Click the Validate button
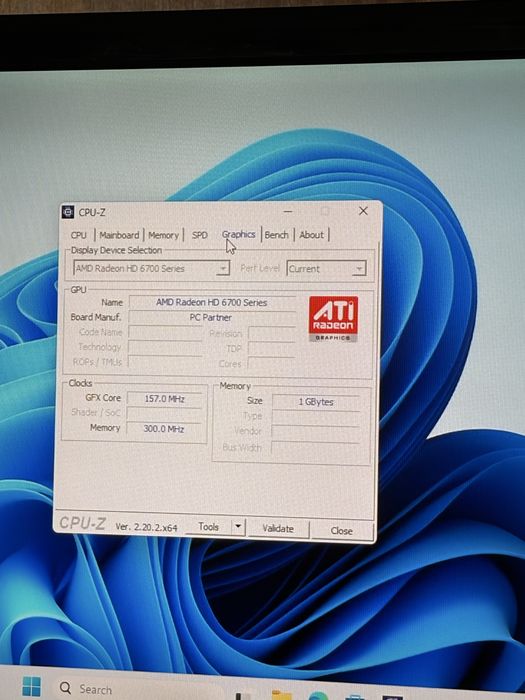This screenshot has width=525, height=700. (x=278, y=529)
